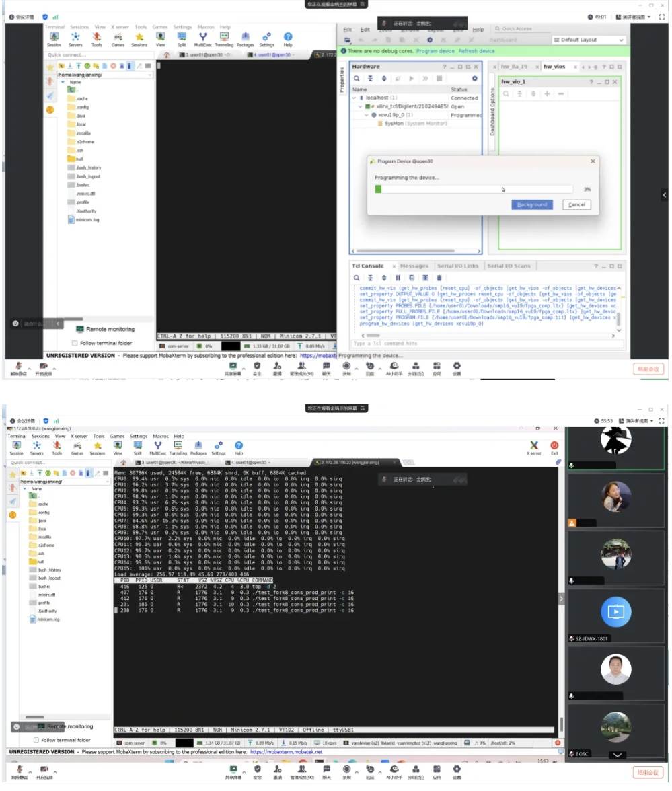Screen dimensions: 672x791
Task: Tick Follow terminal folder beside the Vivado window
Action: (75, 344)
